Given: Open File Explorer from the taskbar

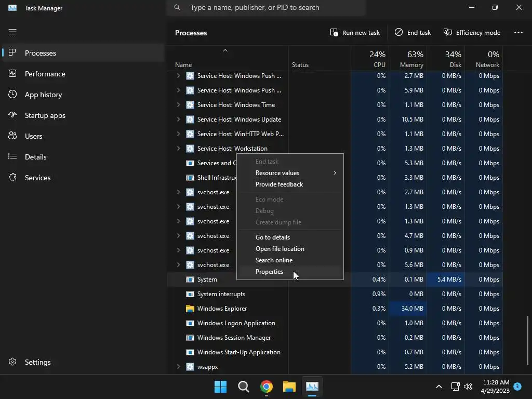Looking at the screenshot, I should click(289, 387).
